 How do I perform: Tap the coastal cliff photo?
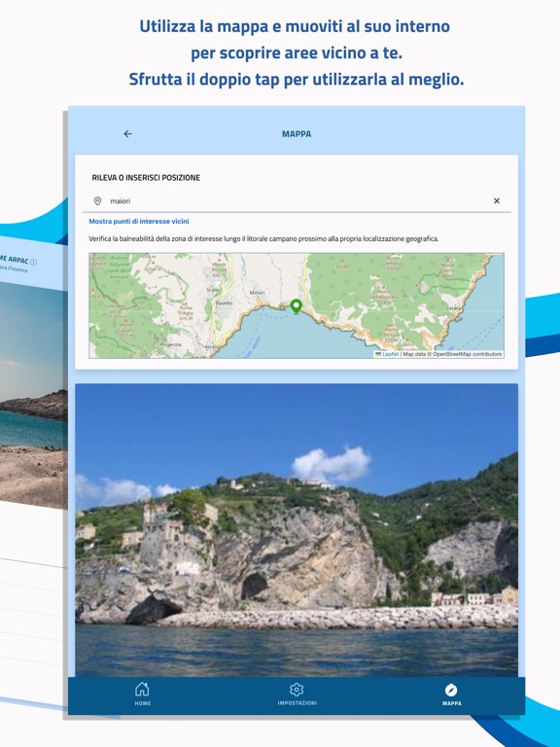coord(297,530)
